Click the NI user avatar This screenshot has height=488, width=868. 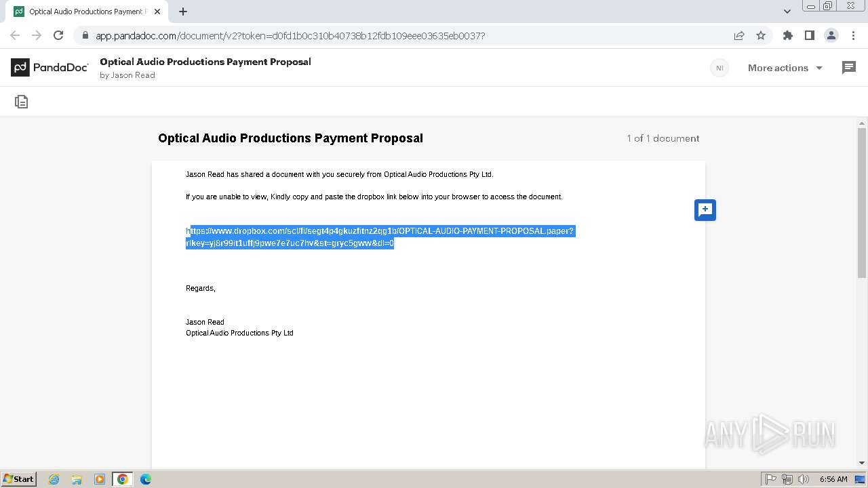719,68
